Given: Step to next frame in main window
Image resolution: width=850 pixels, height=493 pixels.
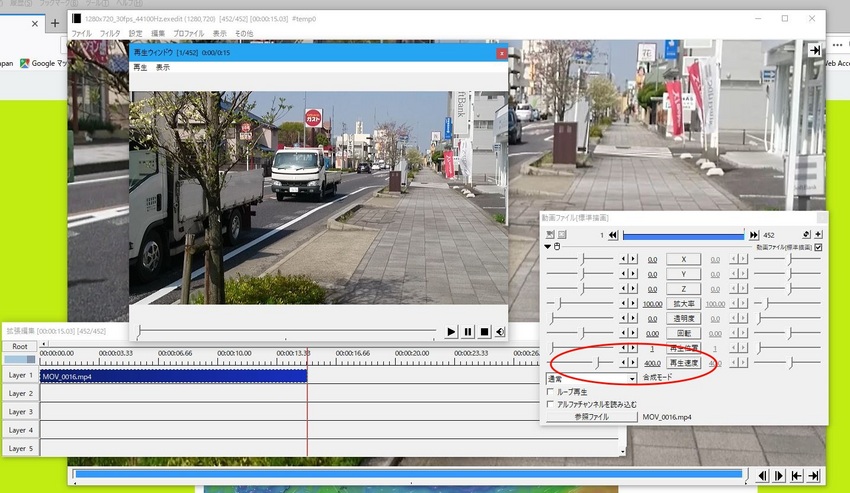Looking at the screenshot, I should [x=780, y=476].
